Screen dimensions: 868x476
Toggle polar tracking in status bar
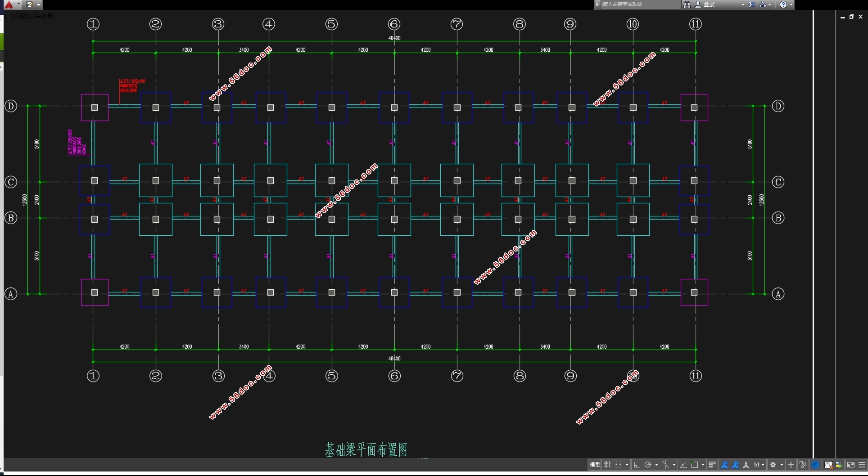point(648,465)
